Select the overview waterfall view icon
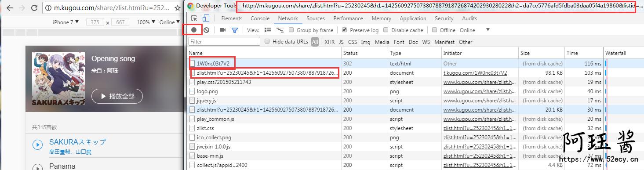 (280, 30)
